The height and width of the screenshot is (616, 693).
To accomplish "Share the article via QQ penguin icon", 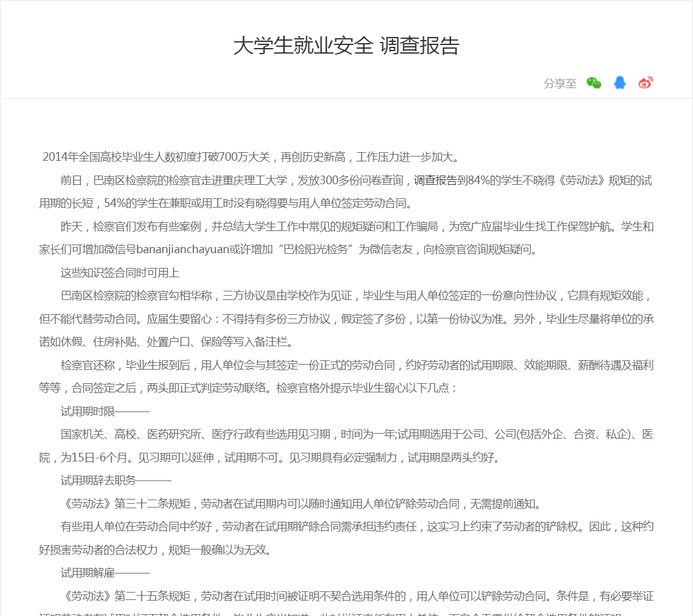I will tap(620, 83).
